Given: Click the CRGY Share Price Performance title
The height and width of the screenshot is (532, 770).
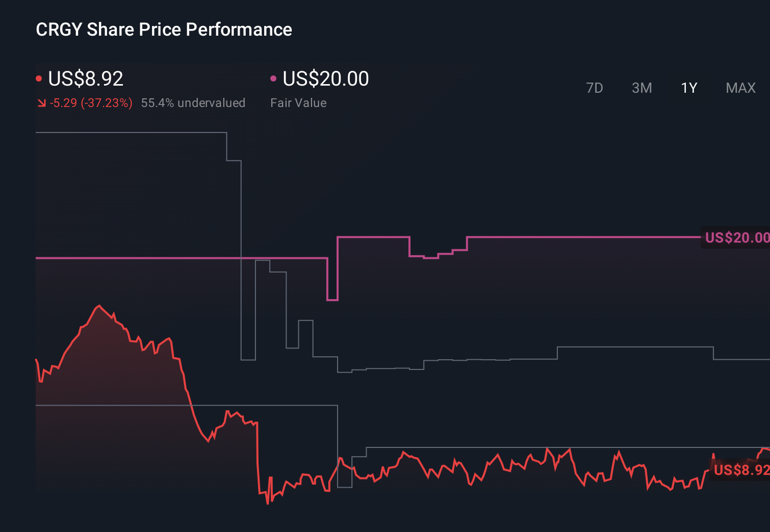Looking at the screenshot, I should coord(164,30).
